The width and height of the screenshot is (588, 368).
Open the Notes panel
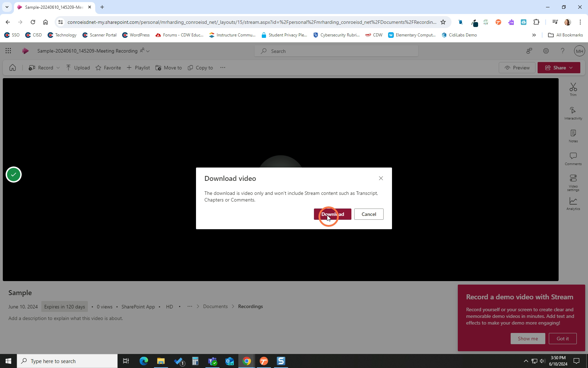[573, 136]
